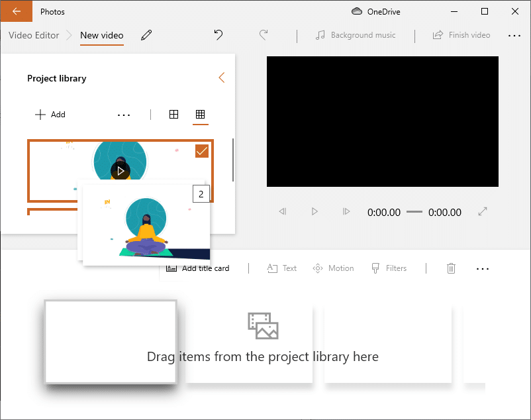Maximize the Photos window

[x=485, y=11]
